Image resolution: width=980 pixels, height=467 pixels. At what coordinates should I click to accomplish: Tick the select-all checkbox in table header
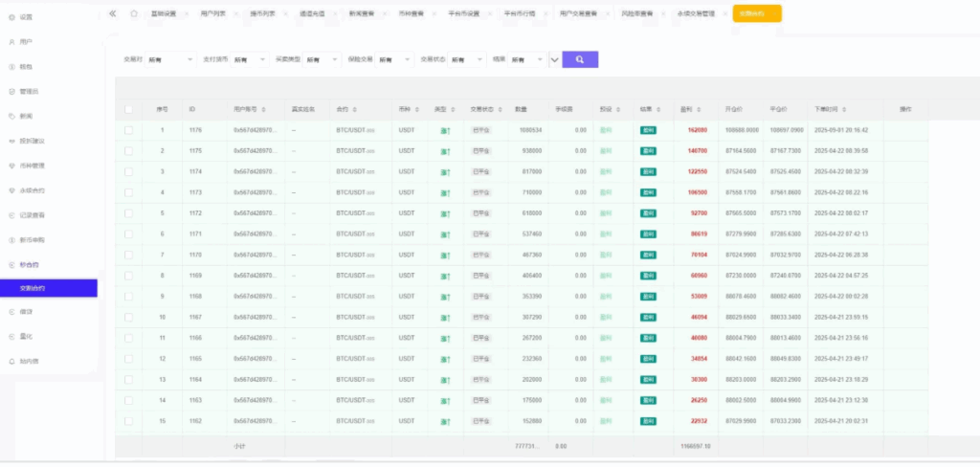click(128, 109)
